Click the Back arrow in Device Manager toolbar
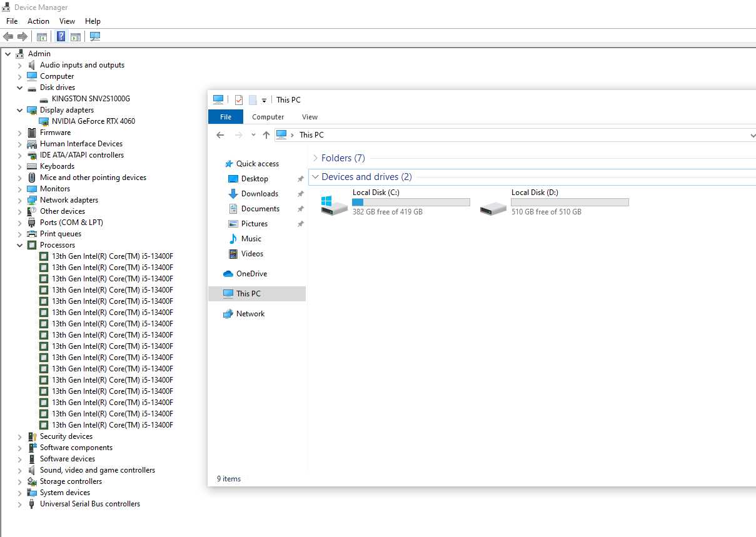Image resolution: width=756 pixels, height=537 pixels. (8, 36)
